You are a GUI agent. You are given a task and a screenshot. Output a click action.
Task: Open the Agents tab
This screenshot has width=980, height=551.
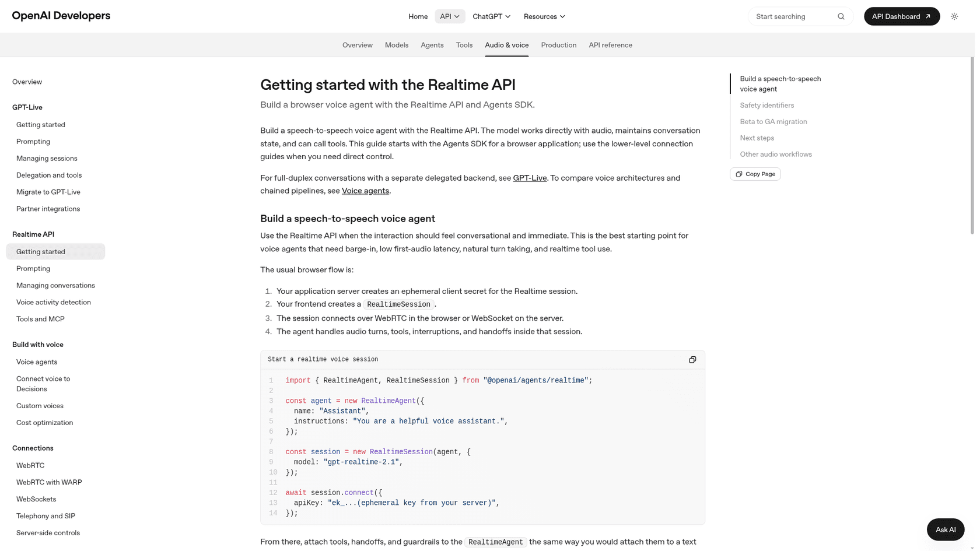(x=432, y=45)
